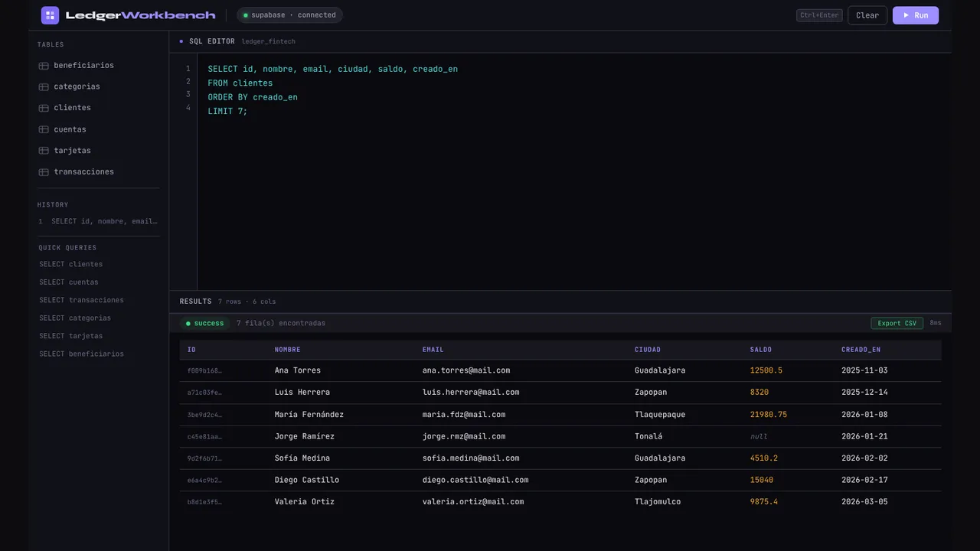Image resolution: width=980 pixels, height=551 pixels.
Task: Run quick query SELECT beneficiarios
Action: point(81,354)
